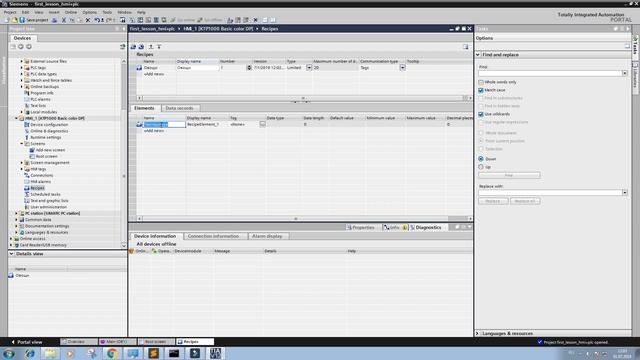The image size is (640, 360).
Task: Click the Scheduled tasks icon in the tree
Action: pyautogui.click(x=27, y=194)
